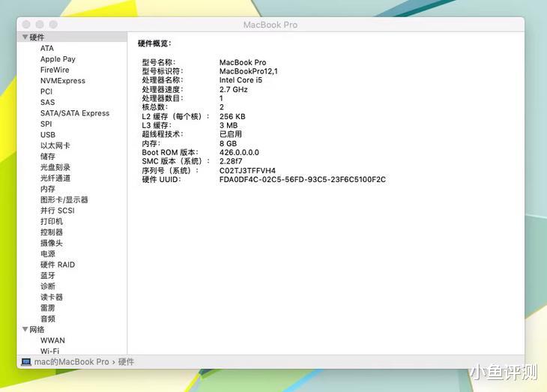The width and height of the screenshot is (547, 392).
Task: Open NVMExpress hardware section
Action: coord(63,81)
